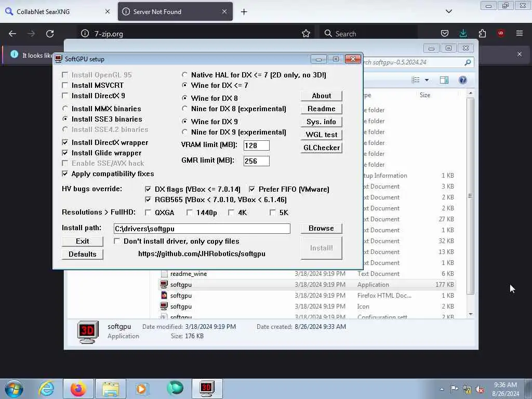
Task: Uncheck Apply compatibility fixes
Action: (65, 174)
